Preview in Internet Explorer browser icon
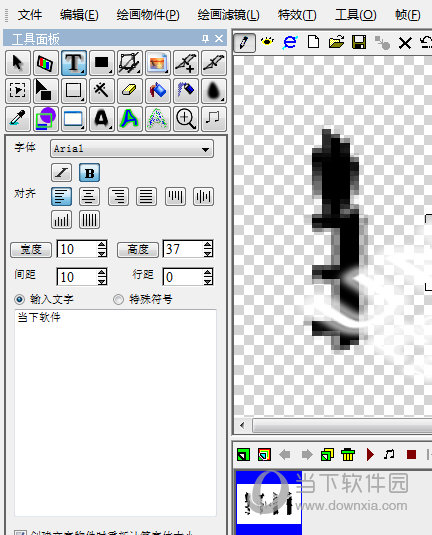 click(290, 42)
